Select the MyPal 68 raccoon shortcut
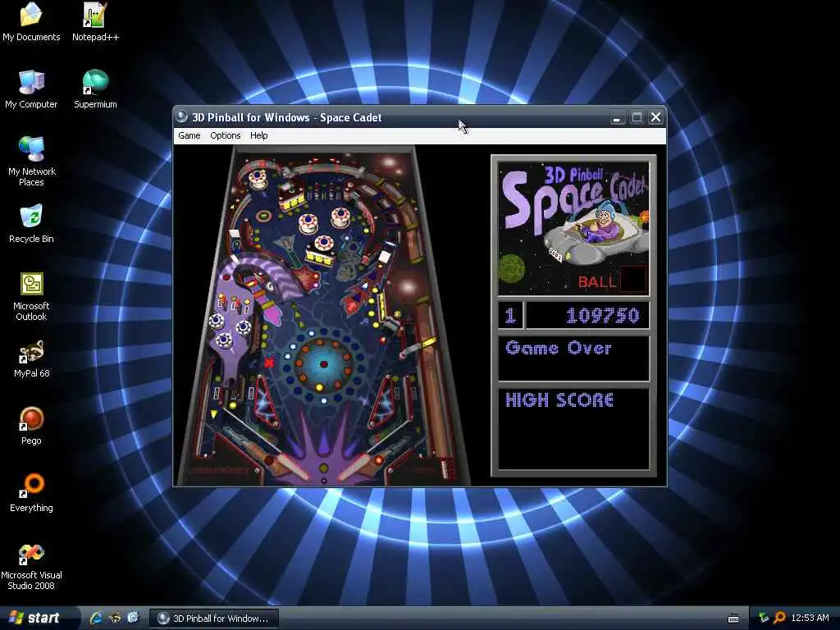 click(x=32, y=358)
